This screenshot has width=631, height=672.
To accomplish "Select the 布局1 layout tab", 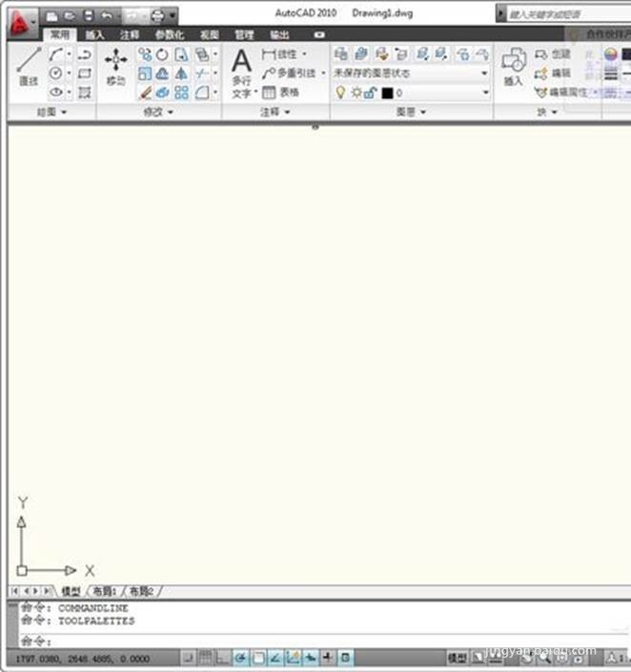I will [x=105, y=592].
